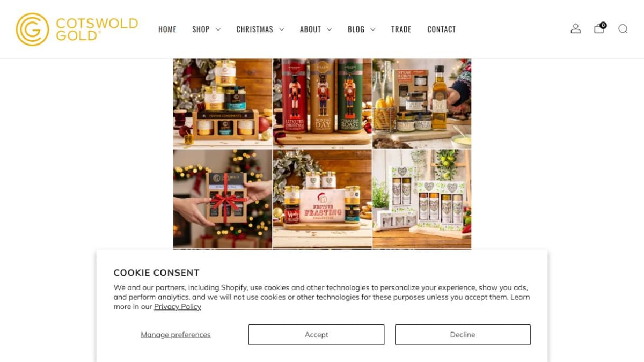Screen dimensions: 644x362
Task: Open the Contact page
Action: pyautogui.click(x=441, y=29)
